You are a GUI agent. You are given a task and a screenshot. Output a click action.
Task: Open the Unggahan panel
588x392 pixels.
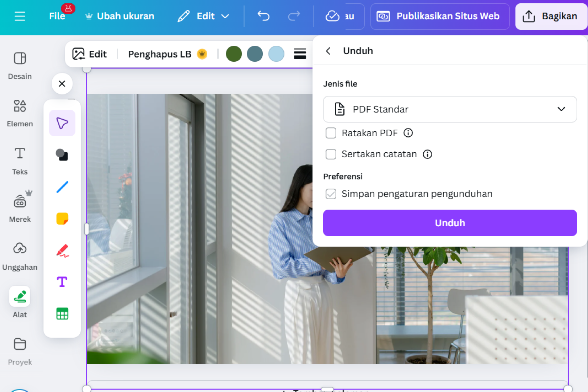20,255
